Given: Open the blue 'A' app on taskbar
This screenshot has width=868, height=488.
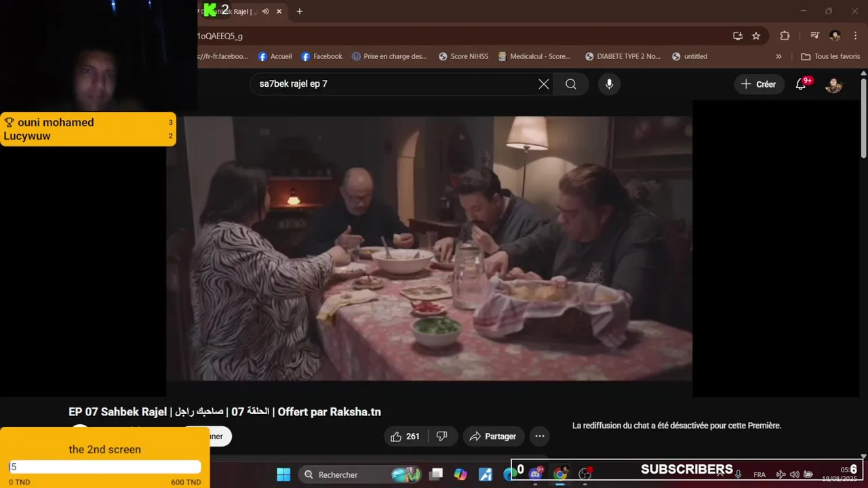Looking at the screenshot, I should [486, 474].
